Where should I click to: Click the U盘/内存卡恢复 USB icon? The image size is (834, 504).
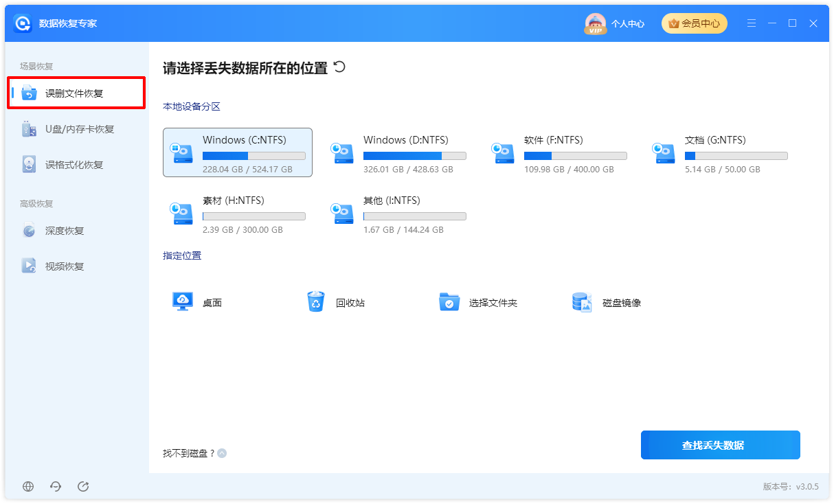(x=29, y=129)
